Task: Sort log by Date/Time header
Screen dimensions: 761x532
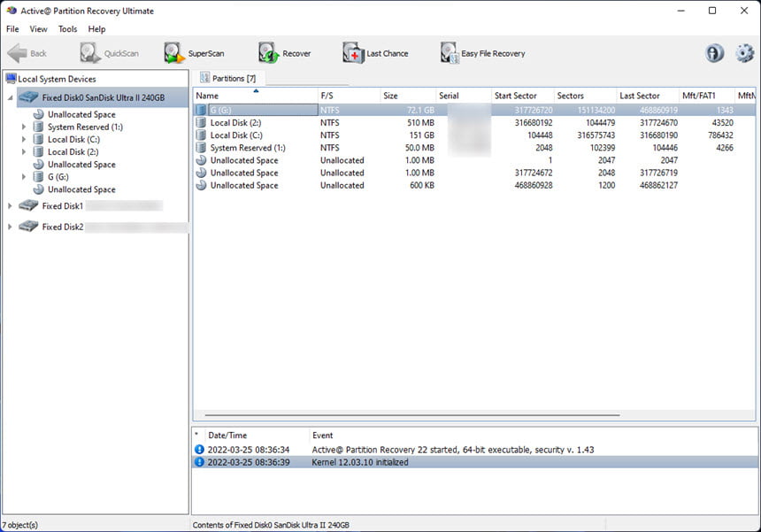Action: pyautogui.click(x=257, y=435)
